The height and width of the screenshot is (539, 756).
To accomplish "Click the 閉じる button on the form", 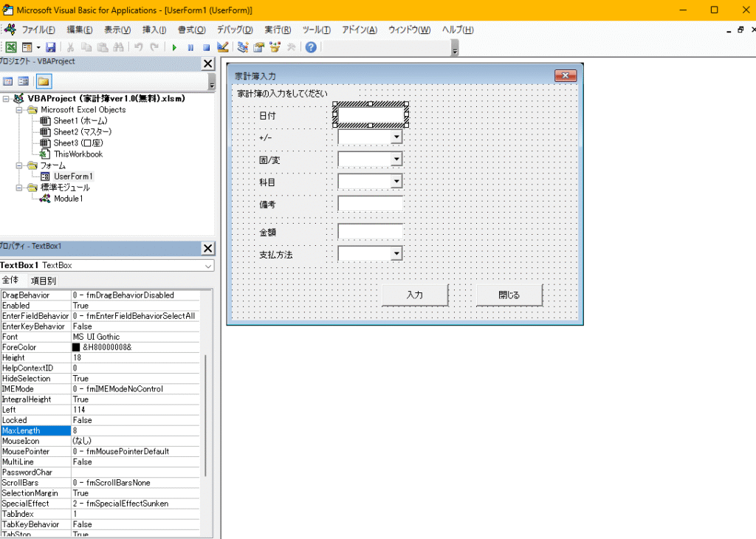I will [509, 295].
